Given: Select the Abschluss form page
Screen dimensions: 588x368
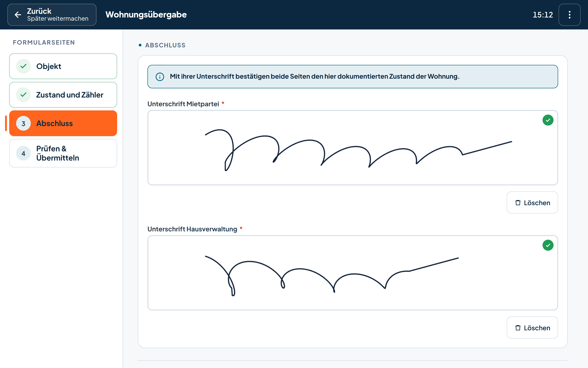Looking at the screenshot, I should pyautogui.click(x=63, y=123).
